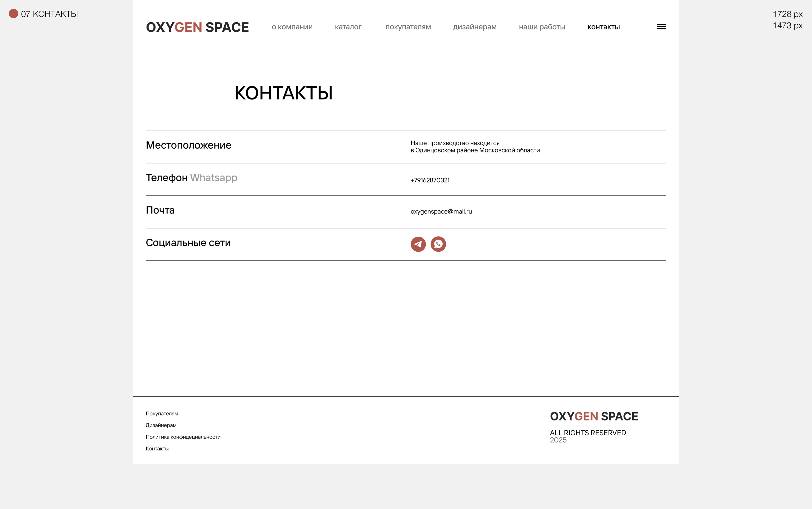Open the footer 'Покупателям' link

coord(162,413)
